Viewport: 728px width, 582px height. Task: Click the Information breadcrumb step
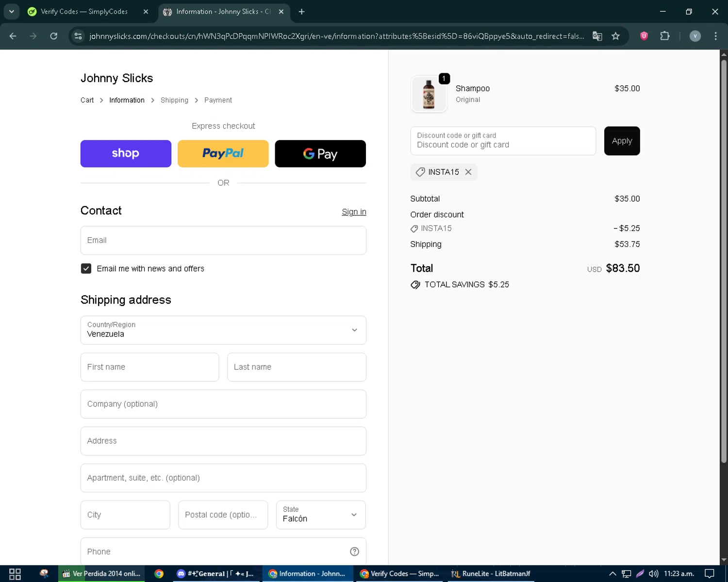click(127, 100)
